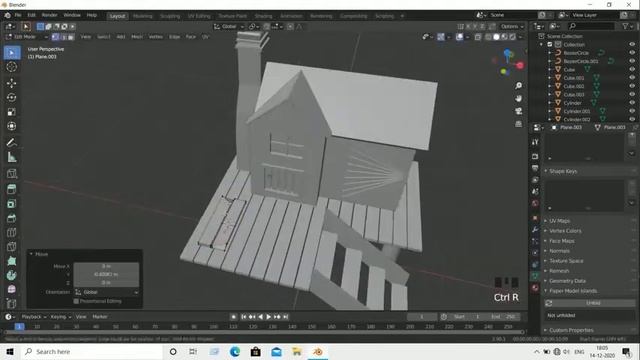Hide Cube.001 using its eye icon

click(x=632, y=78)
